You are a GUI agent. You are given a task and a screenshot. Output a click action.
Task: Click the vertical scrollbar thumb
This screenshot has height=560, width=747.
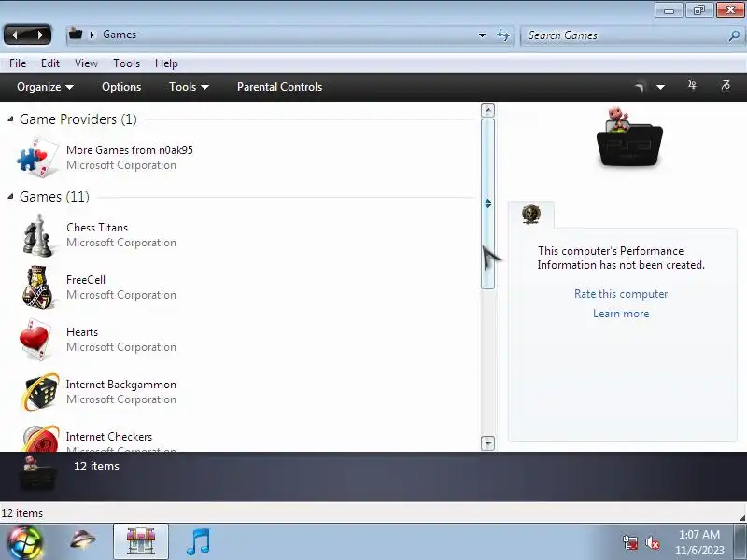[487, 203]
